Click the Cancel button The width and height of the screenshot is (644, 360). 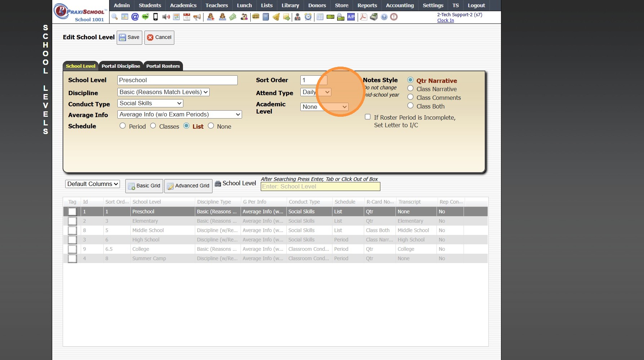coord(159,37)
